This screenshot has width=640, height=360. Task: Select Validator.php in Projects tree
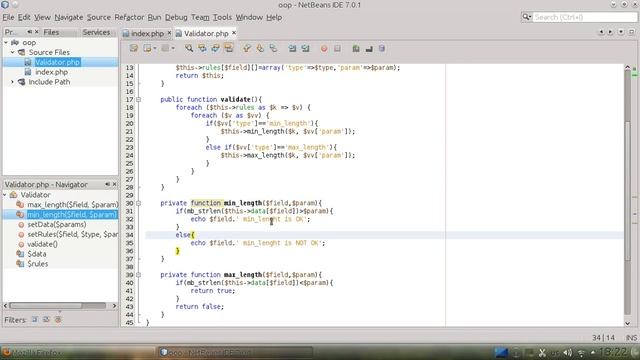[x=57, y=62]
